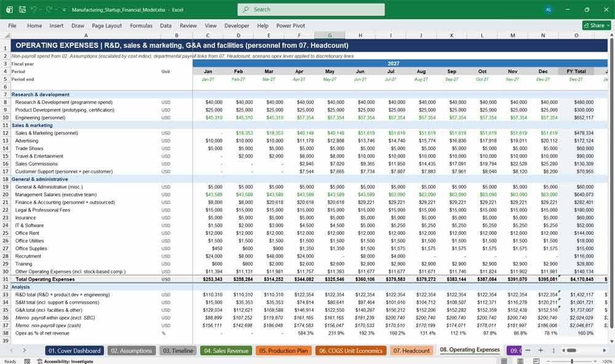
Task: Select the 2027 fiscal year header cell
Action: click(393, 63)
